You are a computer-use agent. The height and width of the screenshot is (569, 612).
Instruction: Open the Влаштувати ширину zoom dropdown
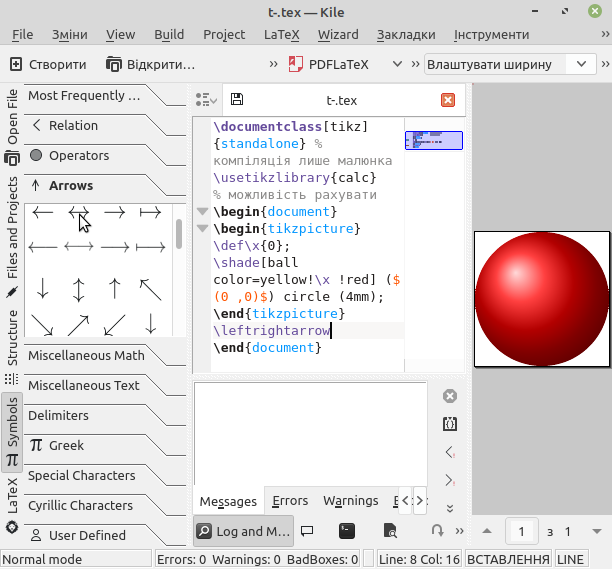(510, 64)
